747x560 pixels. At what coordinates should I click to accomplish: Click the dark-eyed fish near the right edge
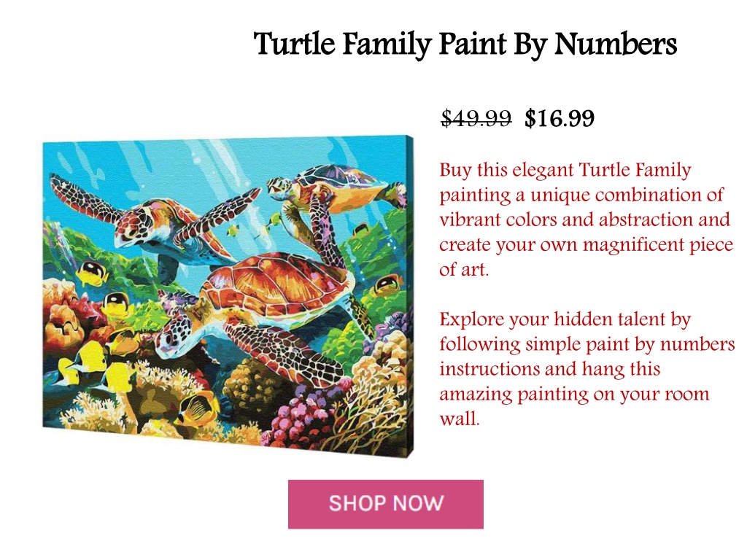[388, 284]
